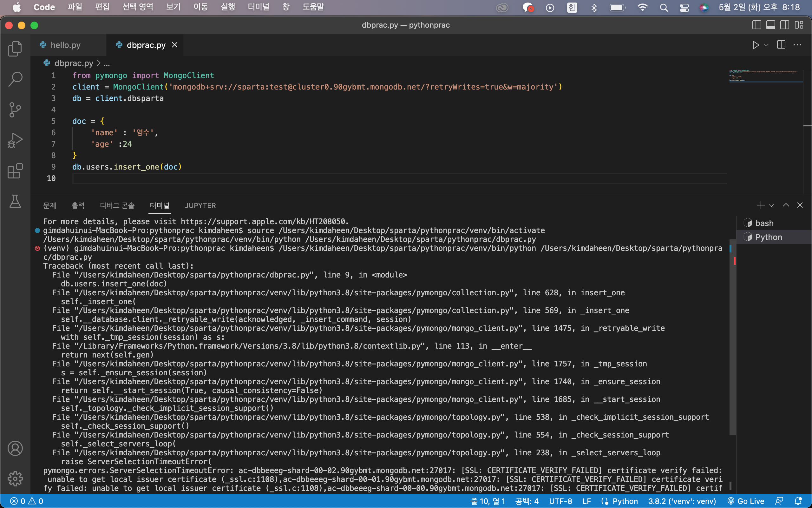This screenshot has width=812, height=508.
Task: Change indentation setting 공백: 4
Action: pos(527,501)
